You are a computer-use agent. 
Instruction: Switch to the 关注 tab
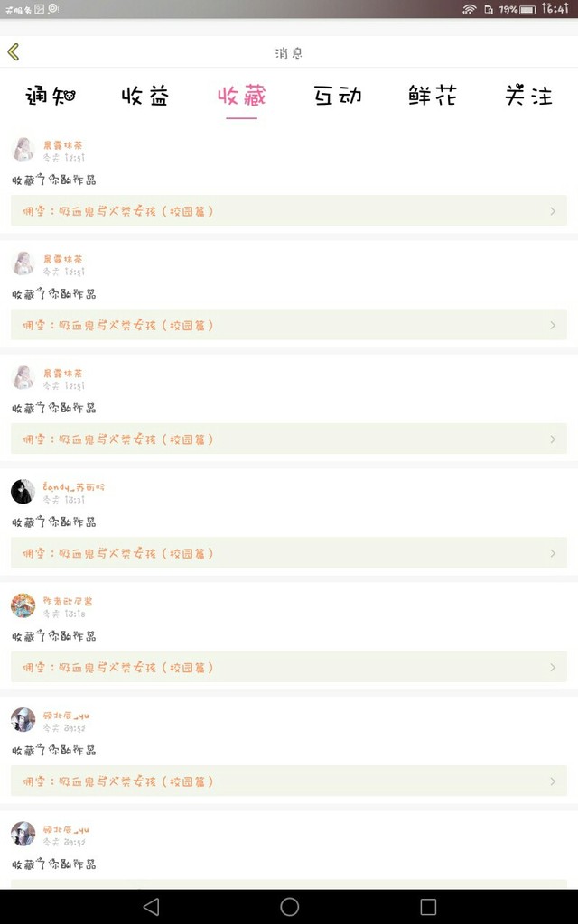528,96
